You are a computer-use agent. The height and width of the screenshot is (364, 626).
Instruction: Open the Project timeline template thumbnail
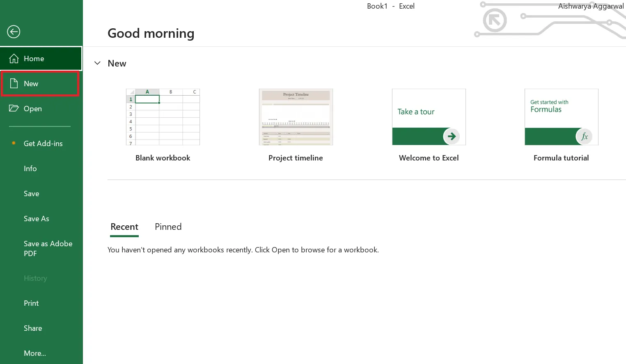tap(296, 117)
